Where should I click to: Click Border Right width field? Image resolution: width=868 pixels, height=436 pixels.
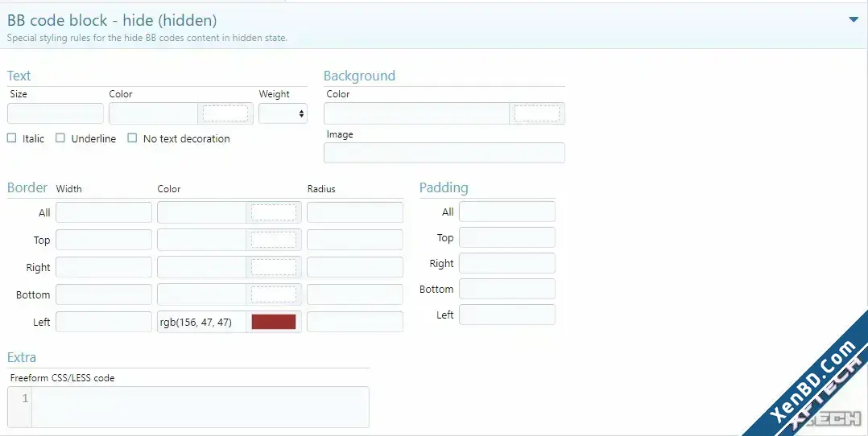tap(104, 267)
